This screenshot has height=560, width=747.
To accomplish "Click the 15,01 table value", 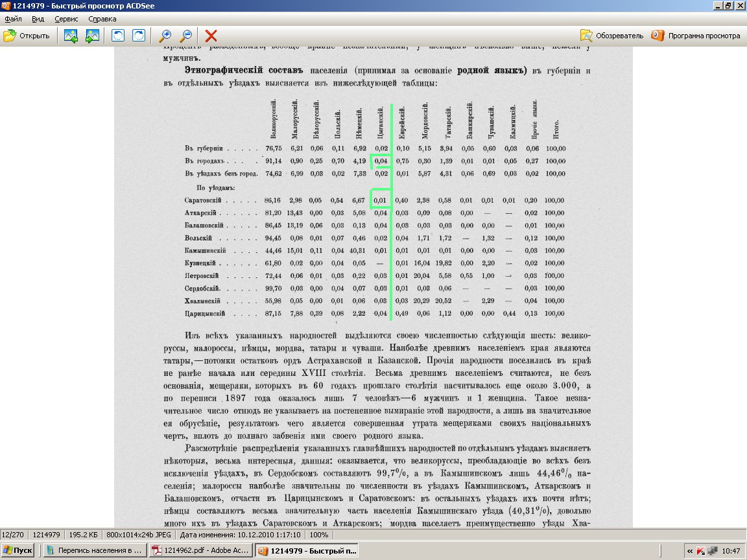I will point(295,250).
